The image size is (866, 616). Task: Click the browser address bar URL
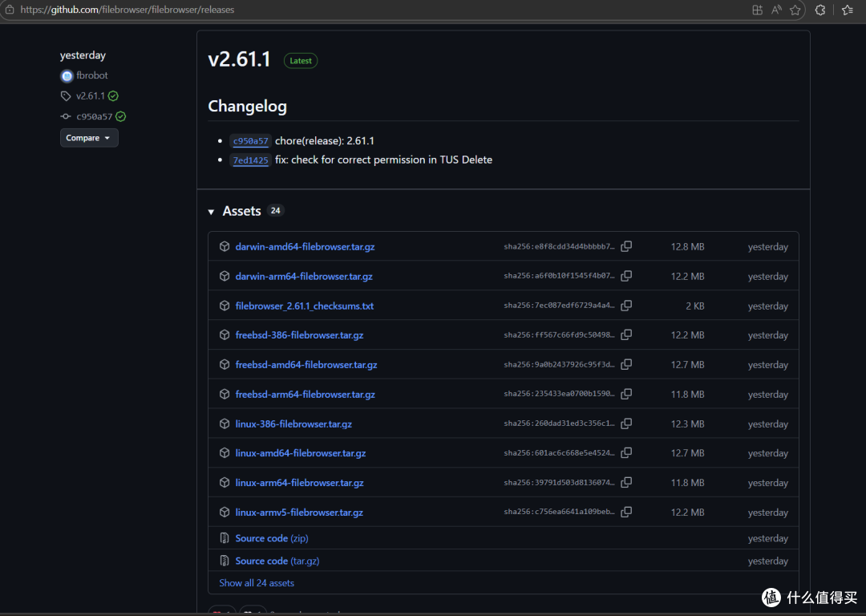pos(127,10)
